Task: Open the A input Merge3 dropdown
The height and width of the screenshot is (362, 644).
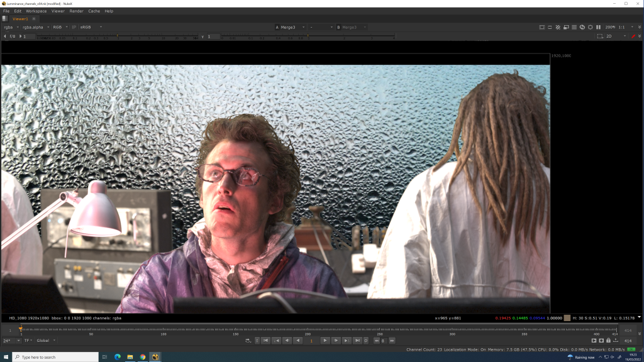Action: tap(290, 27)
